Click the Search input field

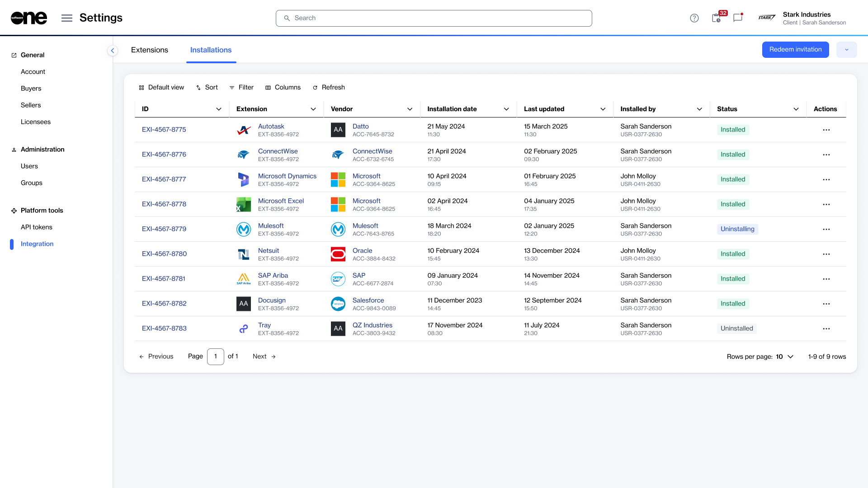(x=434, y=18)
